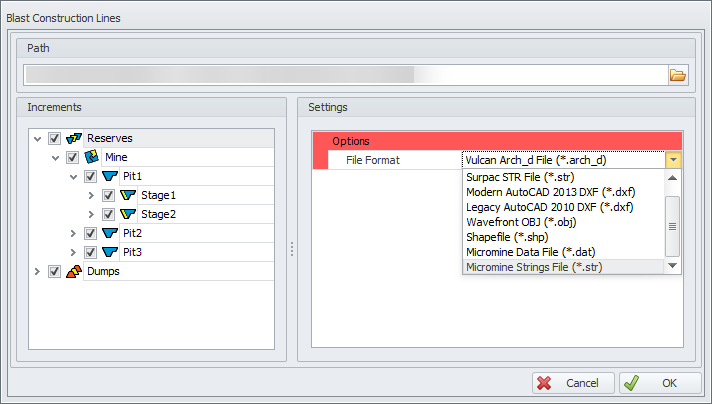
Task: Select the Pit1 tree row label
Action: tap(133, 176)
